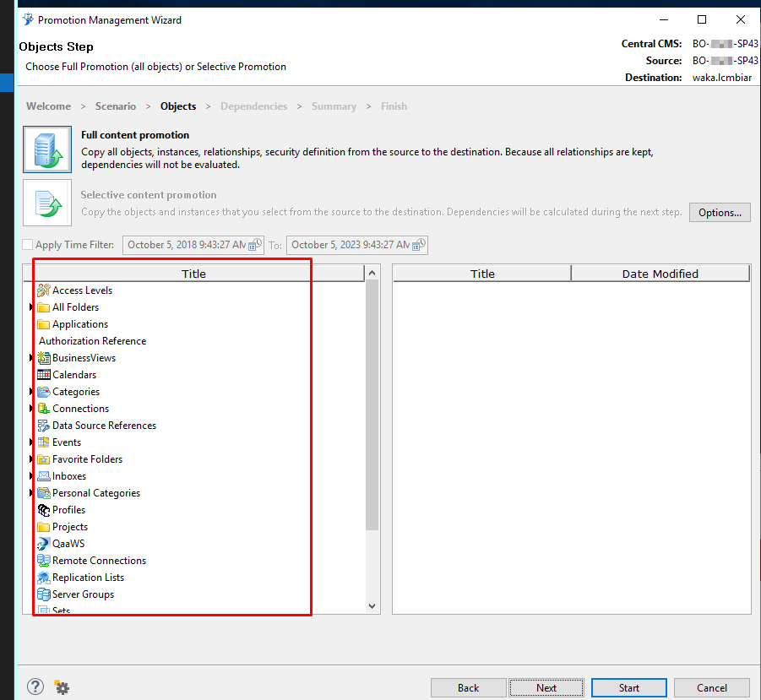Screen dimensions: 761x700
Task: Select the Replication Lists tree item label
Action: 89,578
